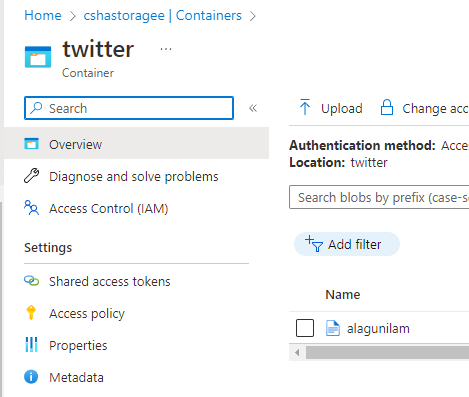Open the more options ellipsis next to twitter
Screen dimensions: 469x397
(166, 49)
